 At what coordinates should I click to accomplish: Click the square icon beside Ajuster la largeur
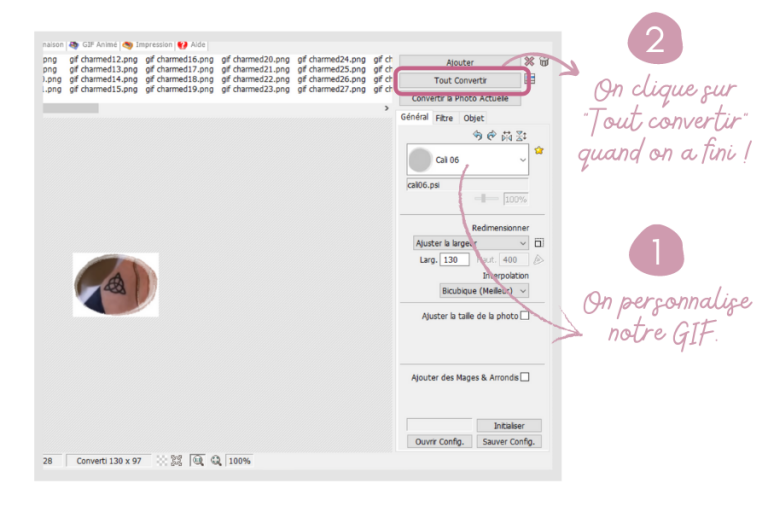pos(539,243)
